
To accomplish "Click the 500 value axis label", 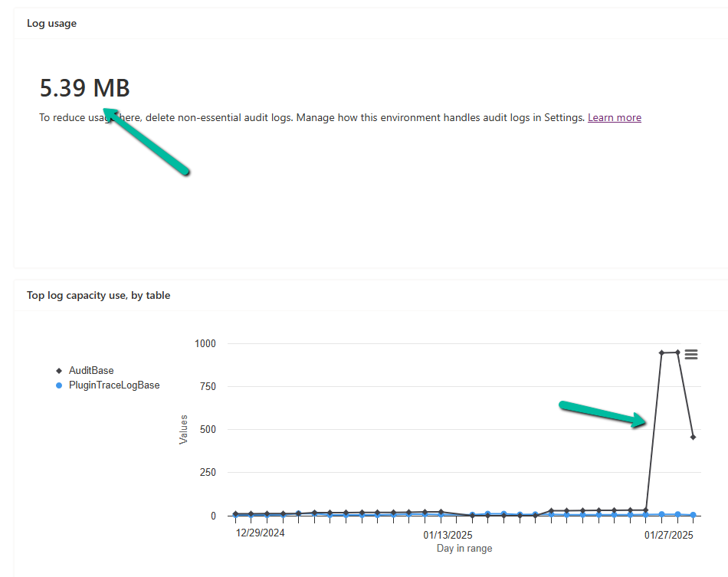I will pyautogui.click(x=207, y=429).
